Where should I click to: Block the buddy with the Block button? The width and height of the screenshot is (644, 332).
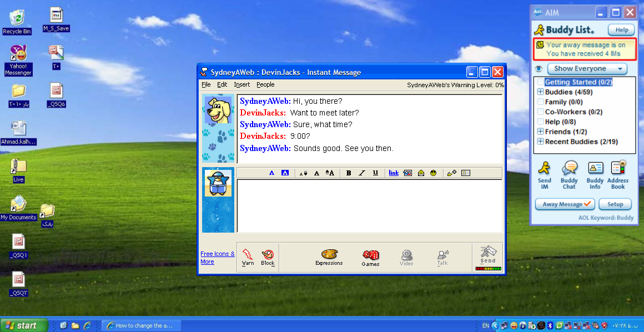[x=268, y=257]
